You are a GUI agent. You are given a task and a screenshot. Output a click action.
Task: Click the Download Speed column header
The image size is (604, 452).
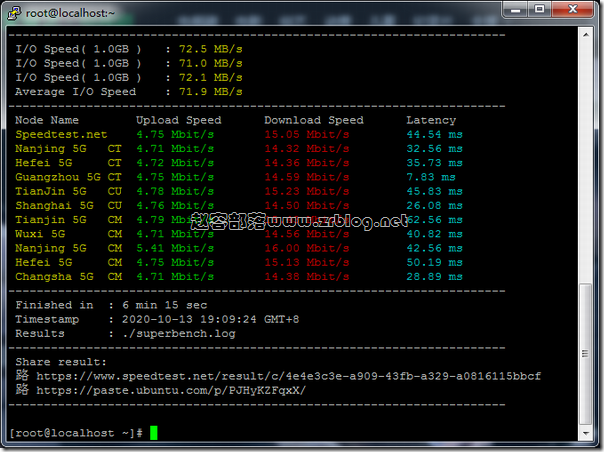[314, 120]
